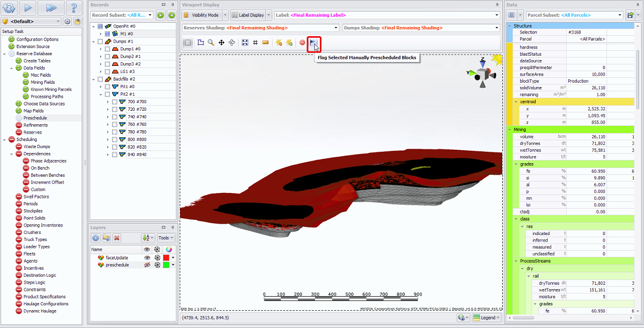Show the preschedule layer via eye icon
Image resolution: width=644 pixels, height=328 pixels.
pos(147,265)
